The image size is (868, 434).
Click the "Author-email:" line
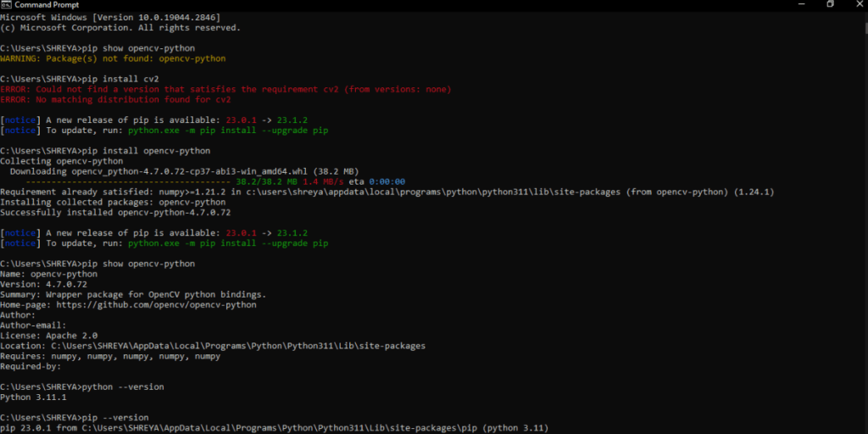pyautogui.click(x=33, y=325)
